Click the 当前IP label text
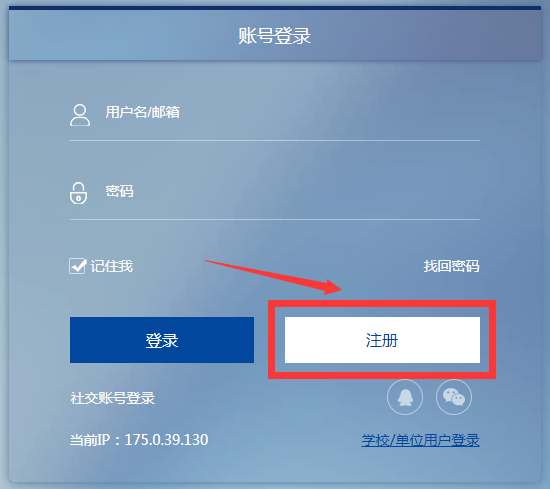This screenshot has width=550, height=489. pos(90,440)
